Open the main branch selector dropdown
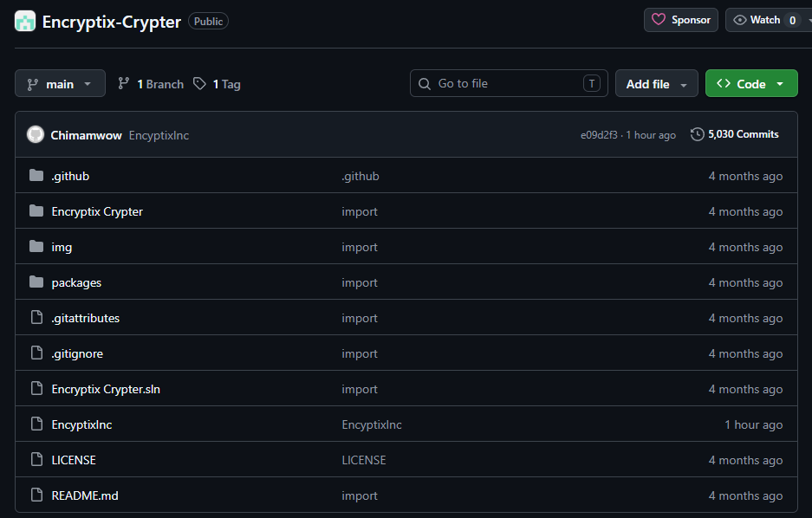812x518 pixels. (60, 84)
